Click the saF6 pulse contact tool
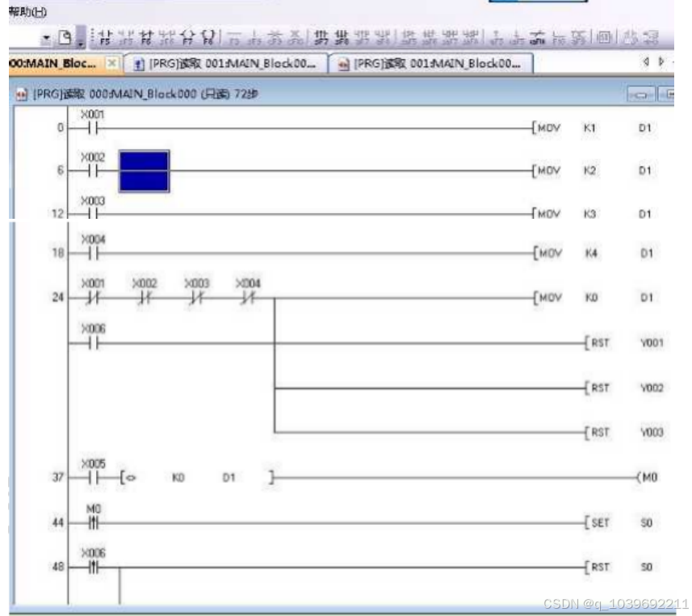692x616 pixels. (430, 38)
